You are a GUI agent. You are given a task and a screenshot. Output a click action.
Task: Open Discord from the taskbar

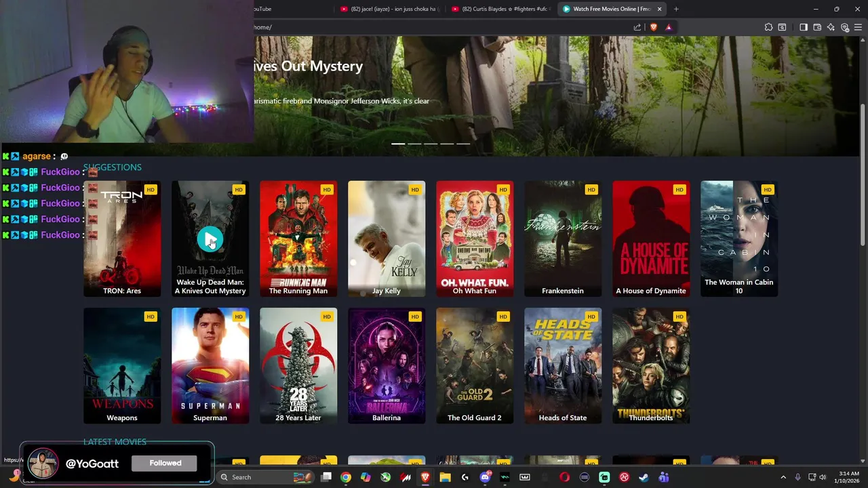click(485, 477)
